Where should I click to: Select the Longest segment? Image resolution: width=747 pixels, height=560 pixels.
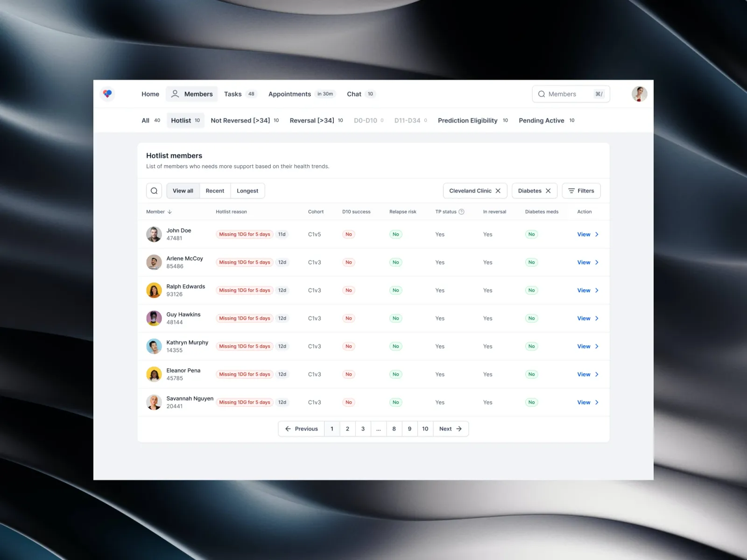[x=247, y=191]
